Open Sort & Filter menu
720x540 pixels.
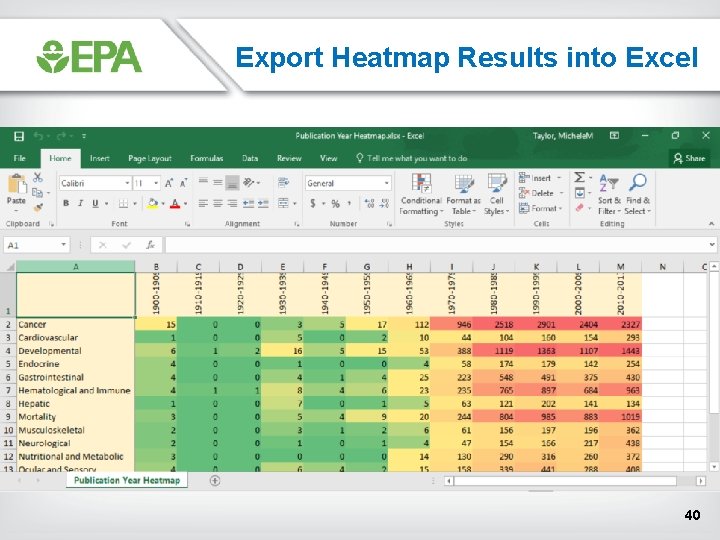tap(609, 195)
